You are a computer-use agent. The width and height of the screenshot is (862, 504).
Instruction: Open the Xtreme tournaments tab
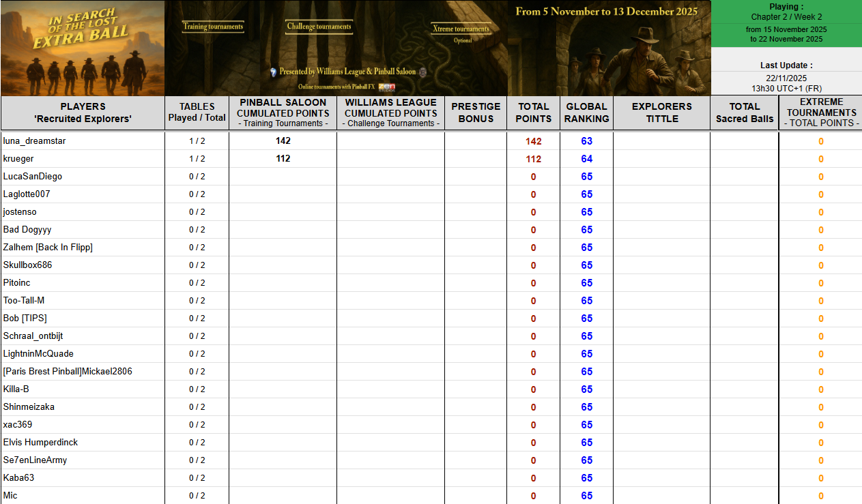click(461, 29)
